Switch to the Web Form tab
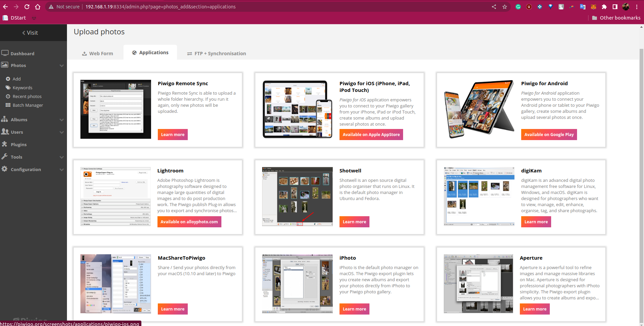The image size is (644, 326). point(98,53)
